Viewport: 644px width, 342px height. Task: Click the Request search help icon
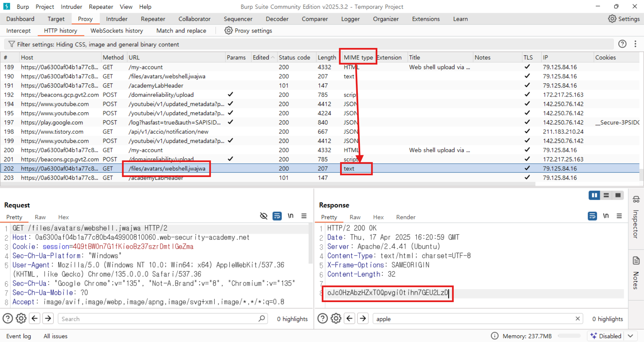click(x=8, y=318)
